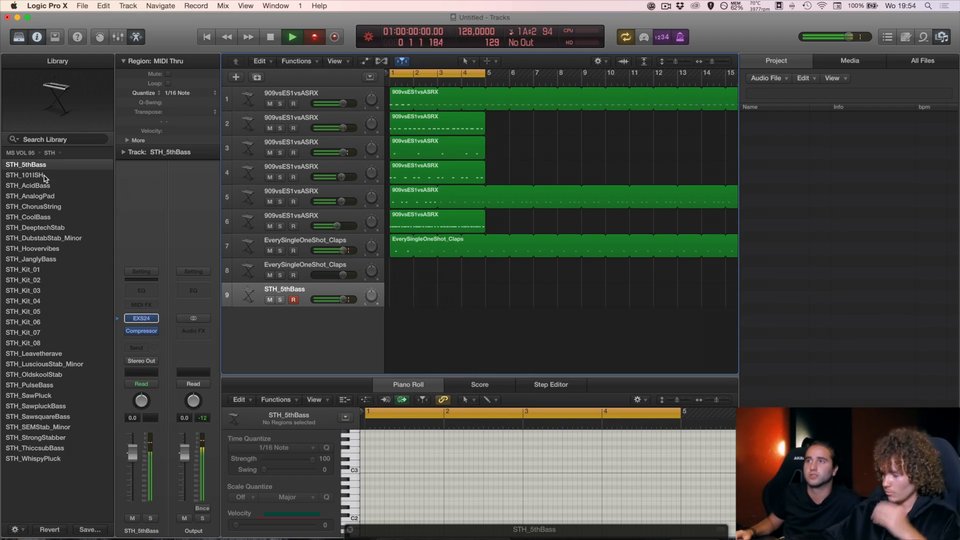960x540 pixels.
Task: Open the Loop Browser button
Action: pyautogui.click(x=923, y=37)
